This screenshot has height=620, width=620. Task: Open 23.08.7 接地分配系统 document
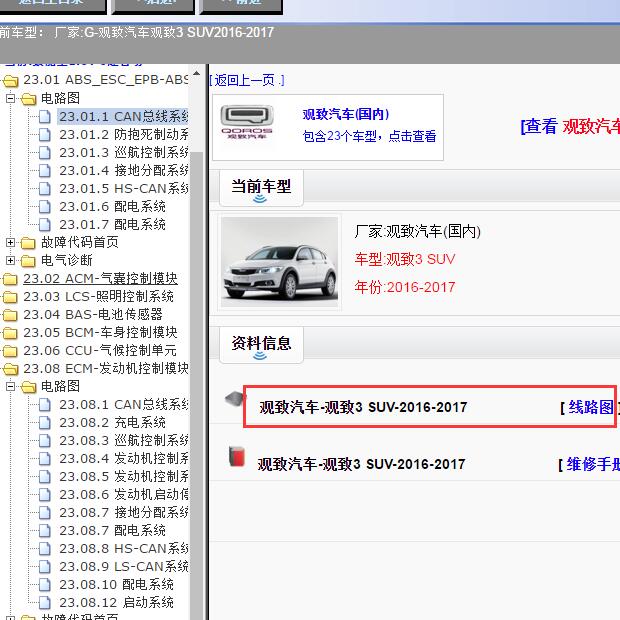tap(123, 512)
